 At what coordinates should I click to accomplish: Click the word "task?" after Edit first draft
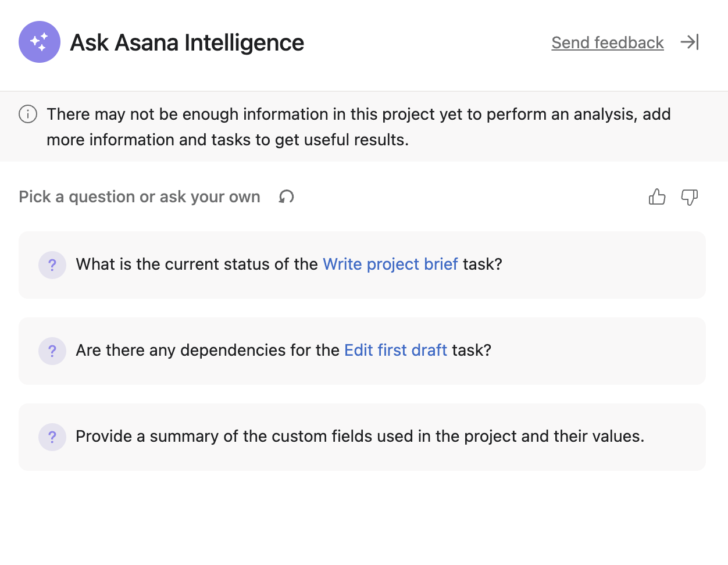tap(472, 351)
